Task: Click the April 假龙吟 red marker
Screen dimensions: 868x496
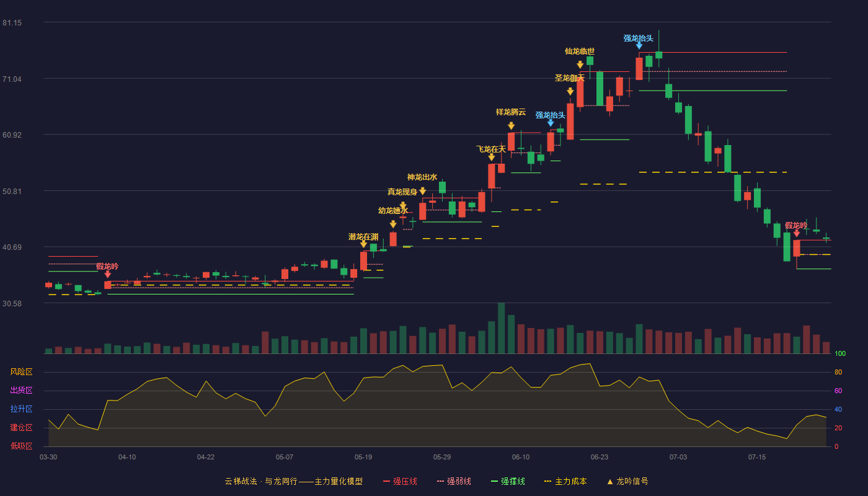Action: (107, 274)
